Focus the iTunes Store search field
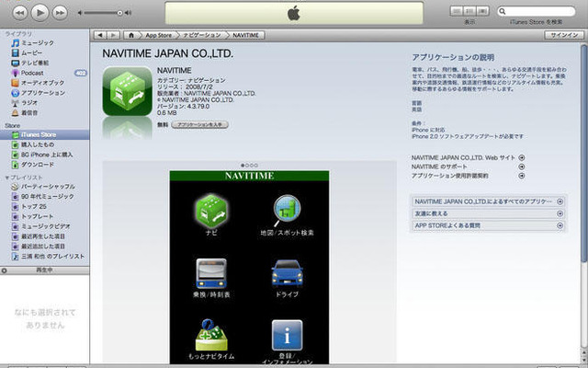Viewport: 588px width, 368px height. pos(537,11)
